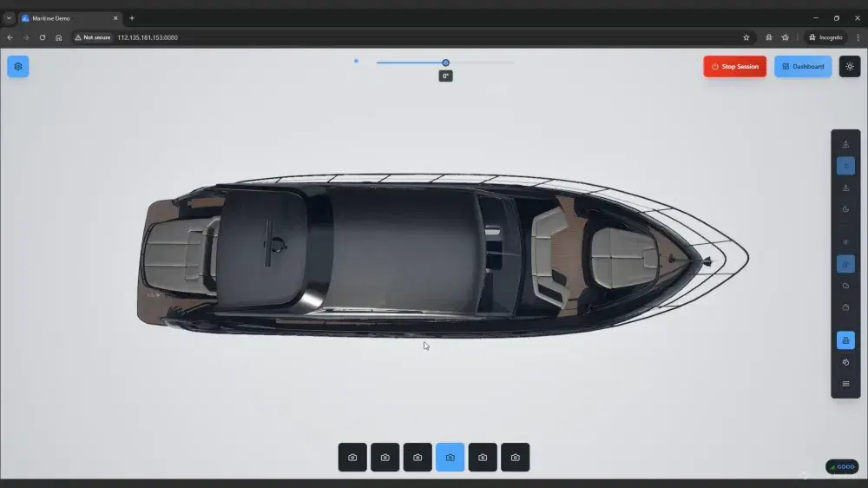This screenshot has height=488, width=868.
Task: Switch to the Maritime Demo browser tab
Action: tap(69, 18)
